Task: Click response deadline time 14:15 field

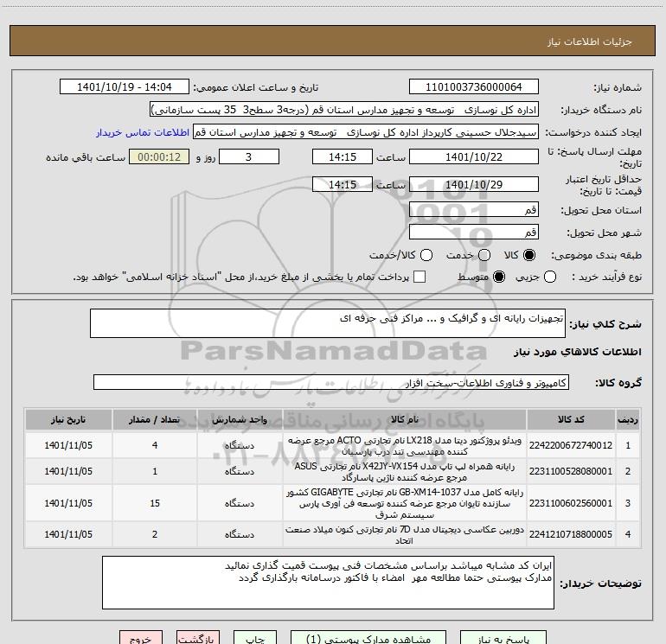Action: [x=343, y=156]
